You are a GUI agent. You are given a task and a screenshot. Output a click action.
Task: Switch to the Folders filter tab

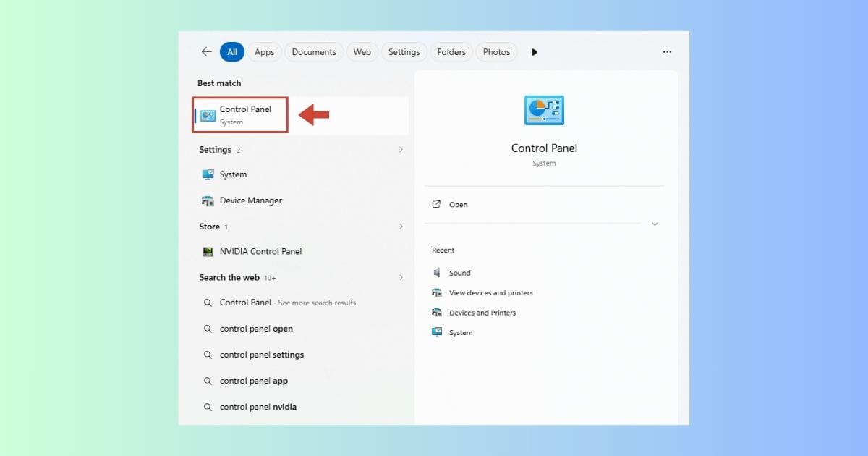[451, 52]
